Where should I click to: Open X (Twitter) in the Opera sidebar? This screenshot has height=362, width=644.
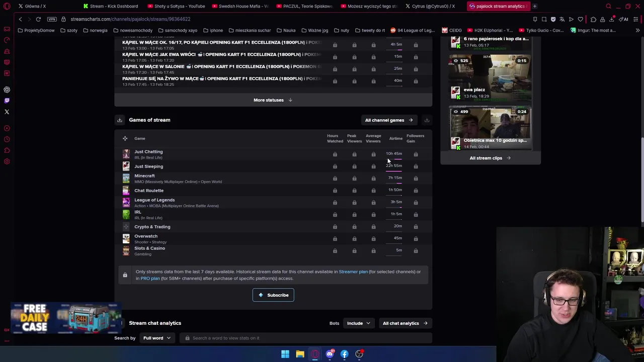pyautogui.click(x=7, y=112)
